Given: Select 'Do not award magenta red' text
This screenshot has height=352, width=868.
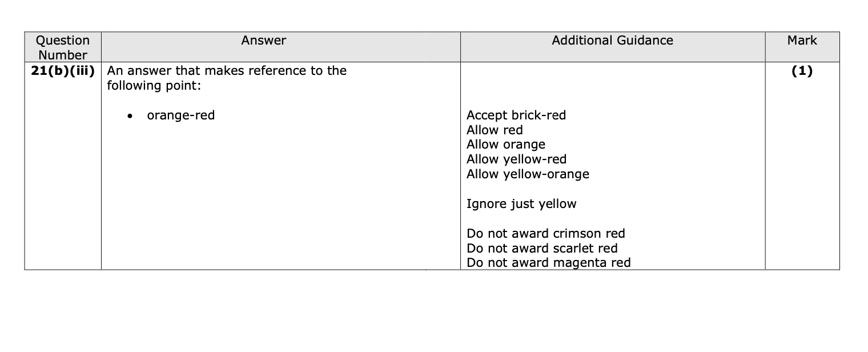Looking at the screenshot, I should coord(548,263).
